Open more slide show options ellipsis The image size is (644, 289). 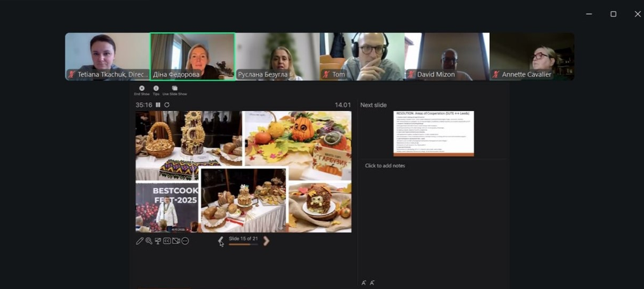(185, 241)
